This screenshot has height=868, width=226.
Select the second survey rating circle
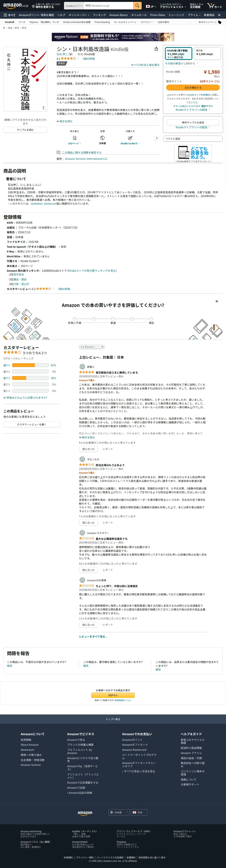click(x=94, y=319)
